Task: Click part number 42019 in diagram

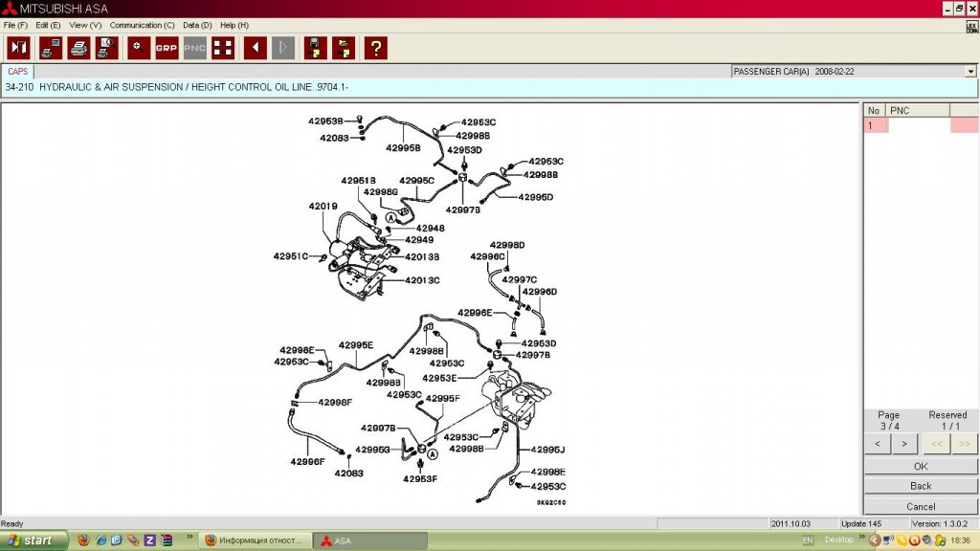Action: (x=323, y=207)
